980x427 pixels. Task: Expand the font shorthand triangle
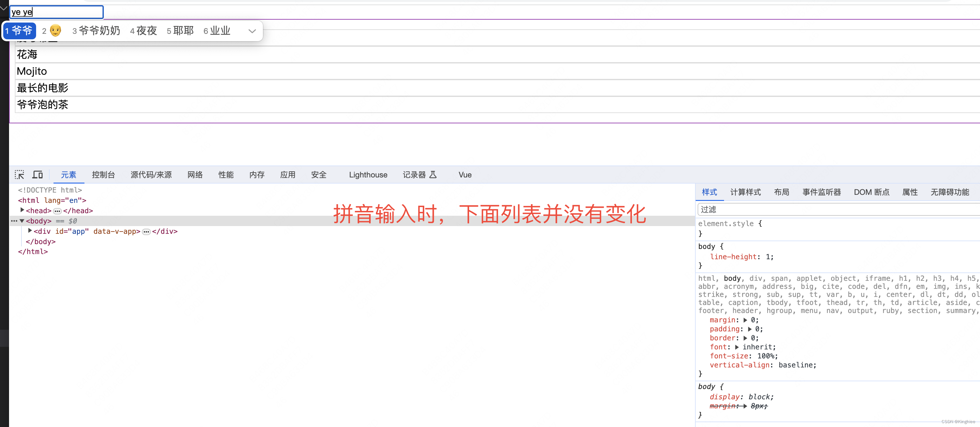pos(737,347)
